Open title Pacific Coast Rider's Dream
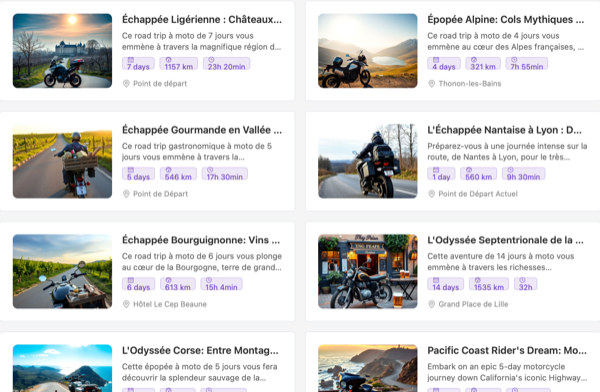The width and height of the screenshot is (600, 392). (x=507, y=350)
